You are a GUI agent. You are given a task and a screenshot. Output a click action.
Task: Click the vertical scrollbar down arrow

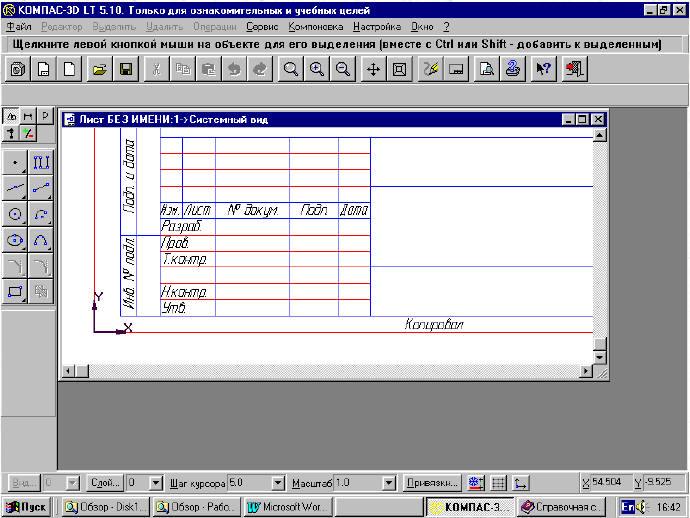click(x=599, y=357)
